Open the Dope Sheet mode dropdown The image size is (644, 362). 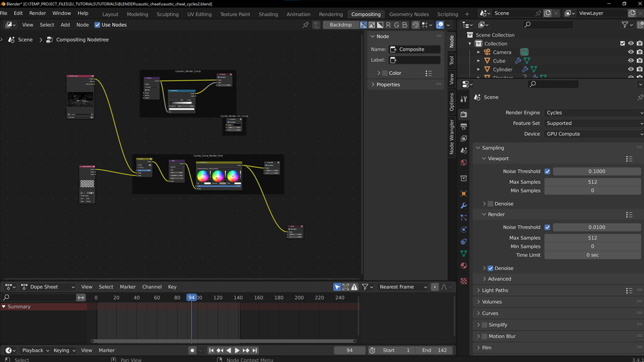(47, 287)
